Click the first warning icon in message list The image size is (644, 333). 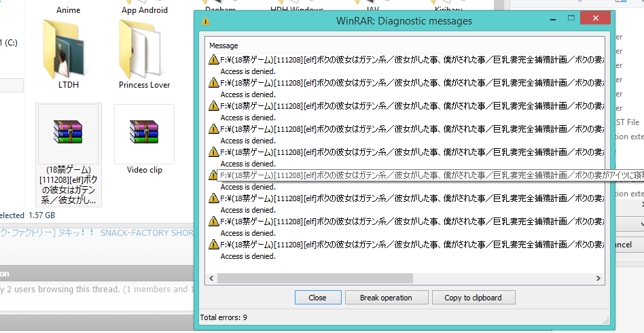214,60
